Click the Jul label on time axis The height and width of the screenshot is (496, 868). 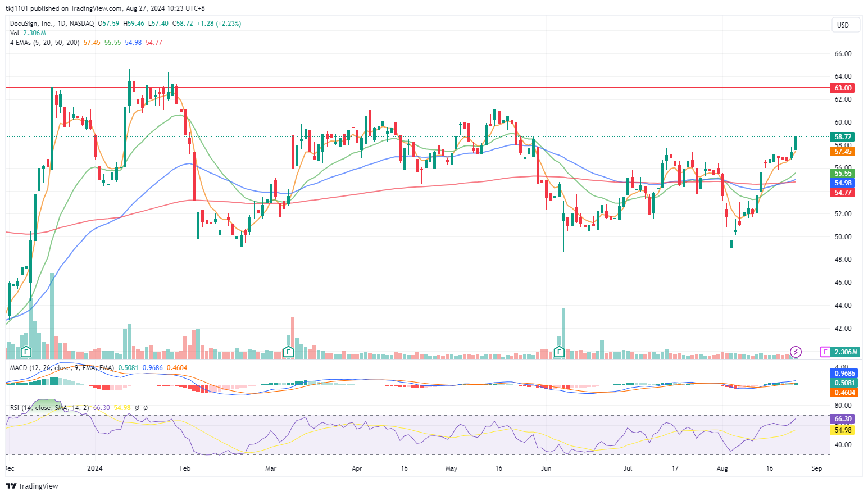pyautogui.click(x=628, y=468)
